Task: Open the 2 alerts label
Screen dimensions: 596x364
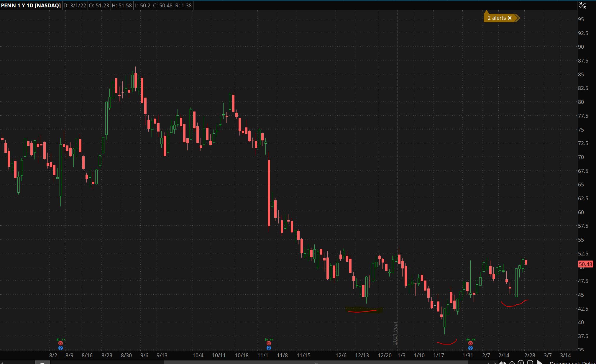Action: pyautogui.click(x=497, y=18)
